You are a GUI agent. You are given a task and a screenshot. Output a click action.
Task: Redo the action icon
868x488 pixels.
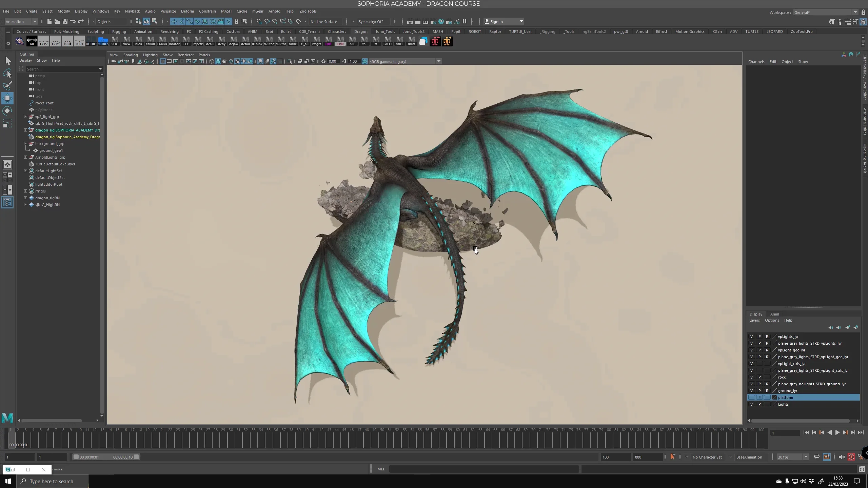(81, 21)
